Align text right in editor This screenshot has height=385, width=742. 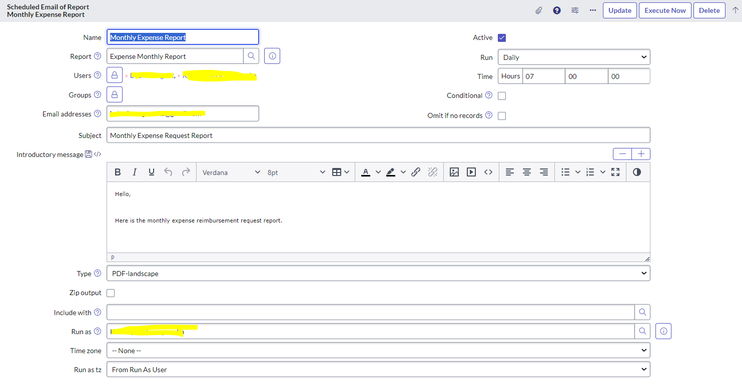pyautogui.click(x=544, y=172)
